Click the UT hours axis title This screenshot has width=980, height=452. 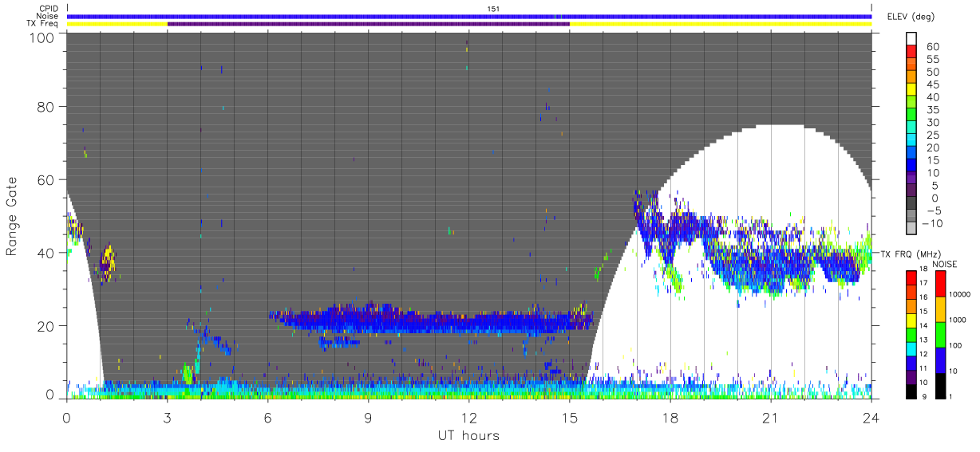pyautogui.click(x=468, y=435)
